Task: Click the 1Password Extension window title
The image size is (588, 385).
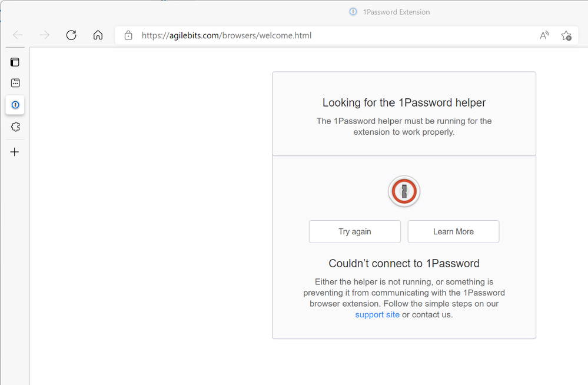Action: (x=396, y=12)
